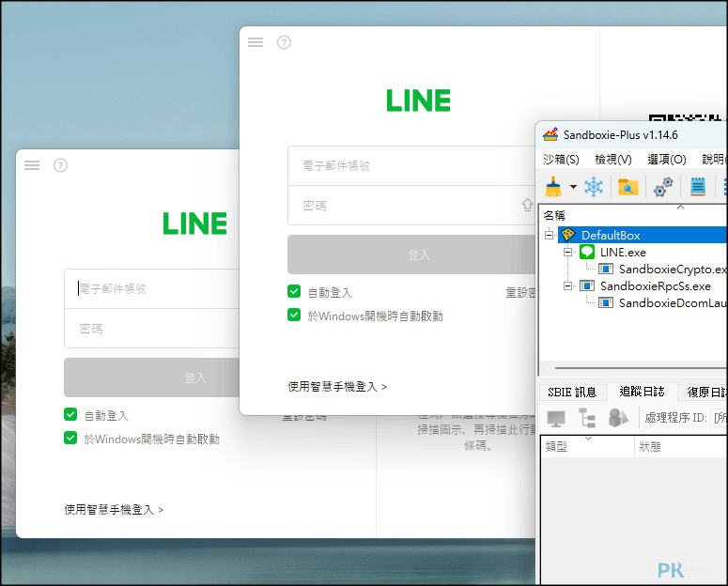Click the object filter icon in trace log toolbar
The width and height of the screenshot is (728, 586).
[618, 418]
